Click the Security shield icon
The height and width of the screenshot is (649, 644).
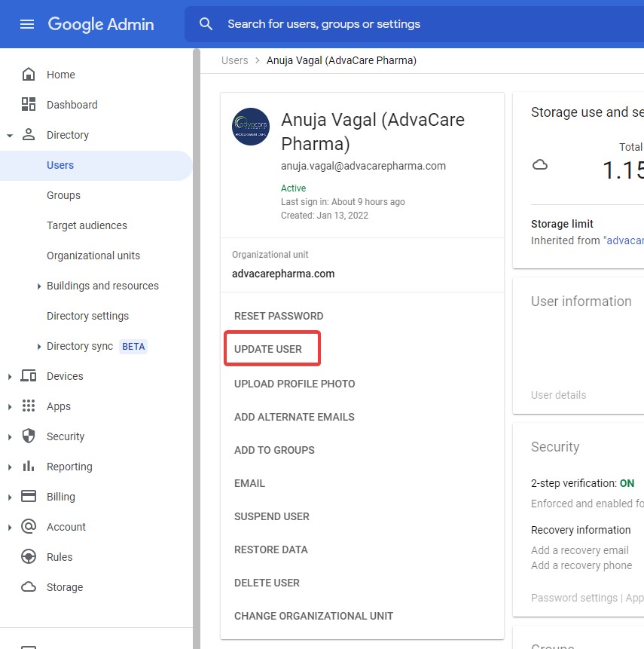click(x=29, y=436)
